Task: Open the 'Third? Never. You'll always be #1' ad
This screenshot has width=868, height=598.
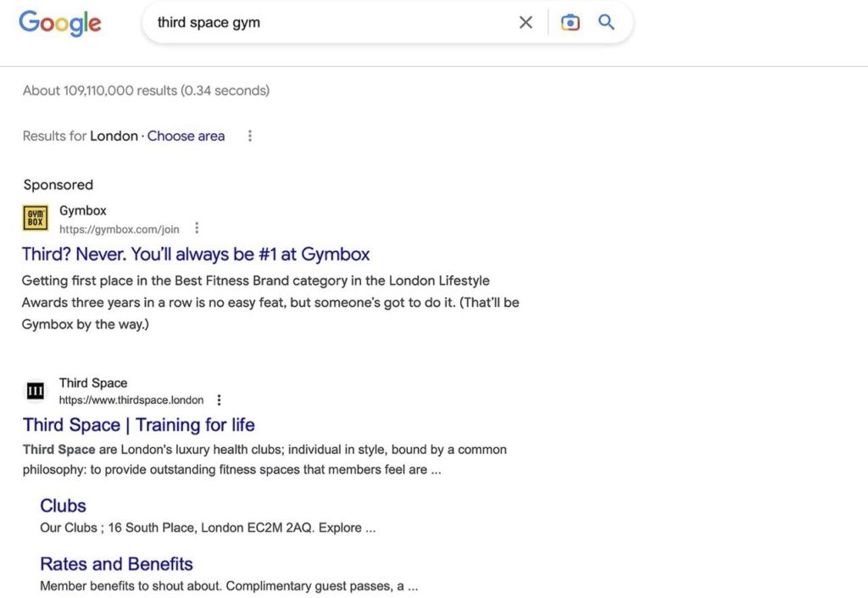Action: coord(196,254)
